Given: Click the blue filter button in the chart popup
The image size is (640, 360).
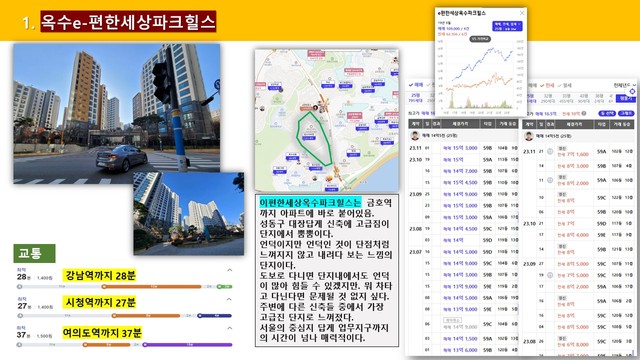Looking at the screenshot, I should point(507,26).
